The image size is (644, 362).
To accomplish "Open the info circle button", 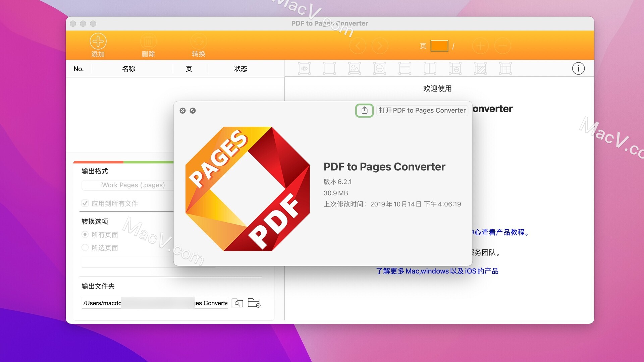I will pos(578,68).
